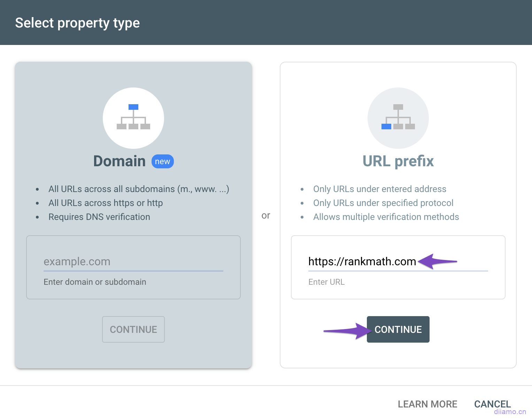Click the "or" divider between the cards
The height and width of the screenshot is (420, 532).
tap(266, 215)
